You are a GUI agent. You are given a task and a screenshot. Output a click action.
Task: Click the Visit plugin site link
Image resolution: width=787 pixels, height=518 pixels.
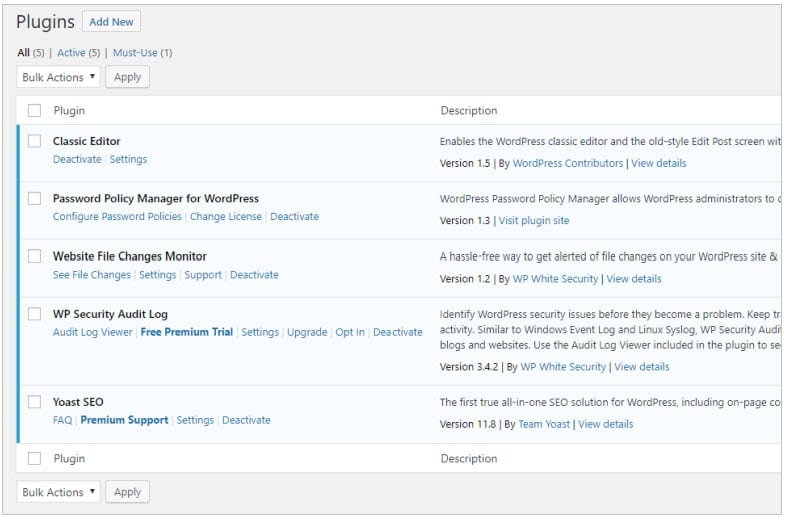pos(534,220)
